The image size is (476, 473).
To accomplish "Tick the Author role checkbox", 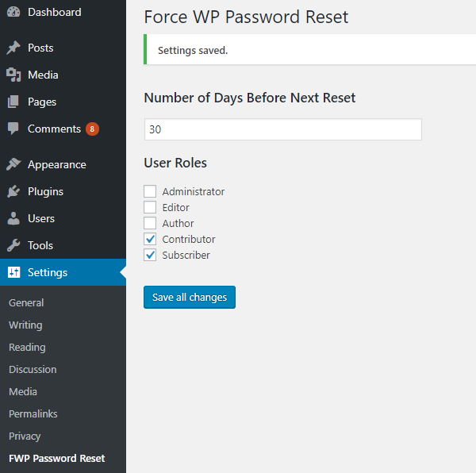I will click(x=150, y=223).
